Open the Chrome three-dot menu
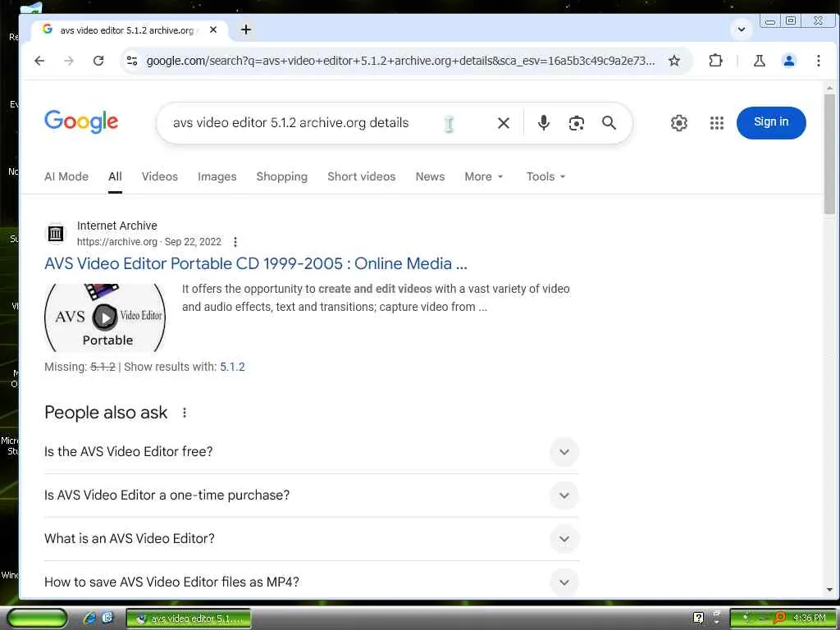840x630 pixels. [x=818, y=61]
